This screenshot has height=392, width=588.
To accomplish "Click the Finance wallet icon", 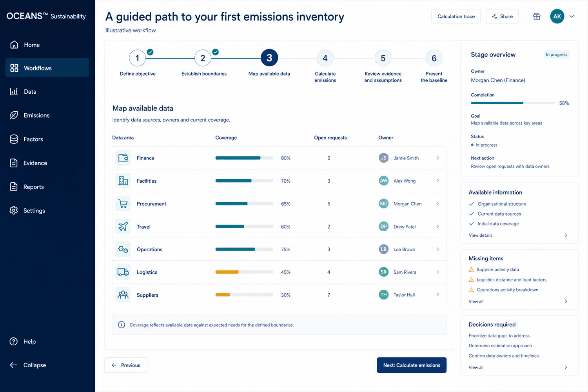I will 123,158.
